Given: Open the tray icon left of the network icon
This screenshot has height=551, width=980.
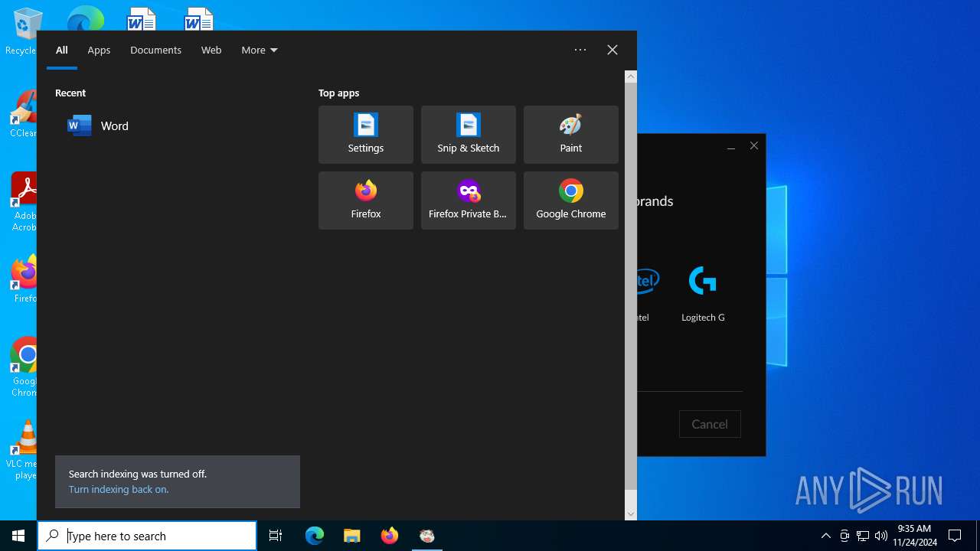Looking at the screenshot, I should coord(844,536).
